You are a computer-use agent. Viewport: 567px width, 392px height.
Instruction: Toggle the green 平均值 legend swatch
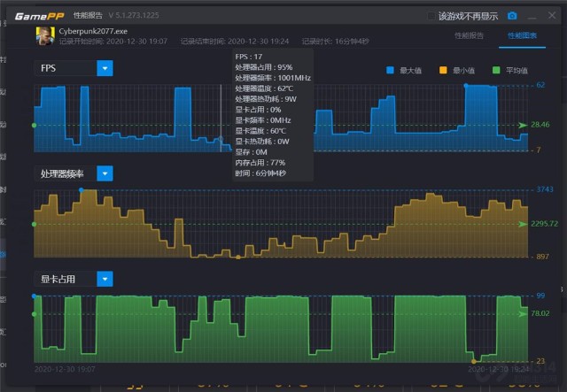tap(495, 70)
